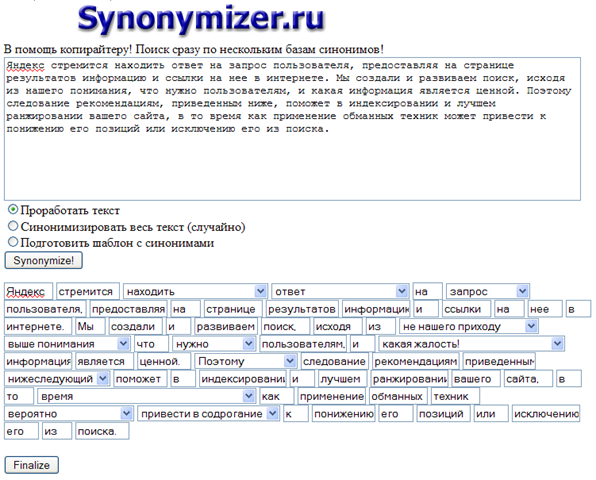Expand the 'какая жалость!' dropdown

click(471, 344)
